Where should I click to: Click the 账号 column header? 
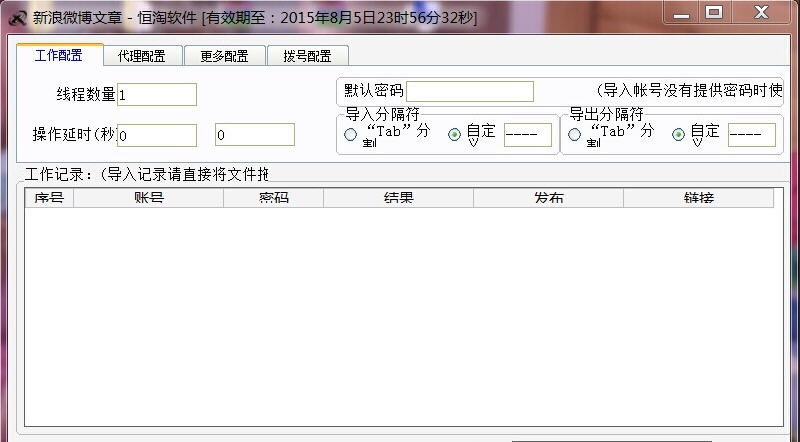pos(148,198)
